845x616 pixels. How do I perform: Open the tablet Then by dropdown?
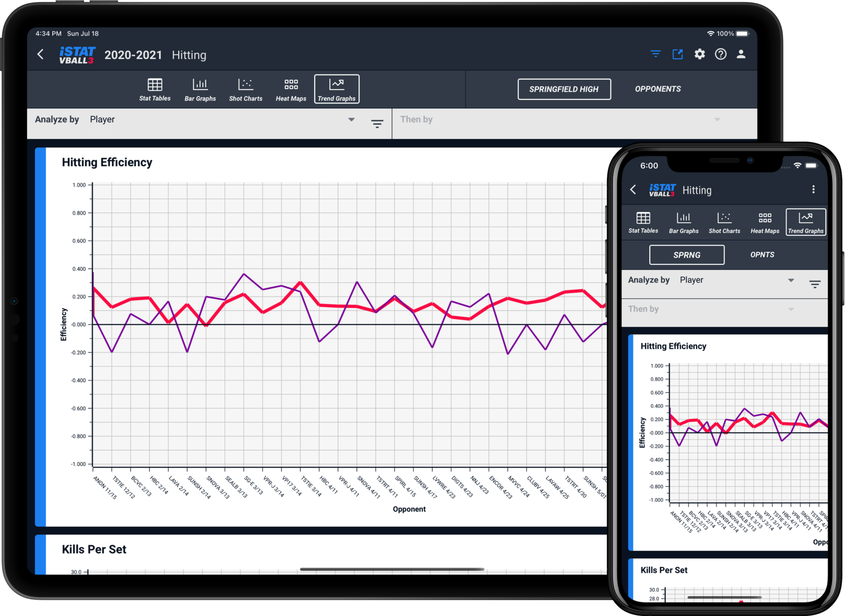717,120
